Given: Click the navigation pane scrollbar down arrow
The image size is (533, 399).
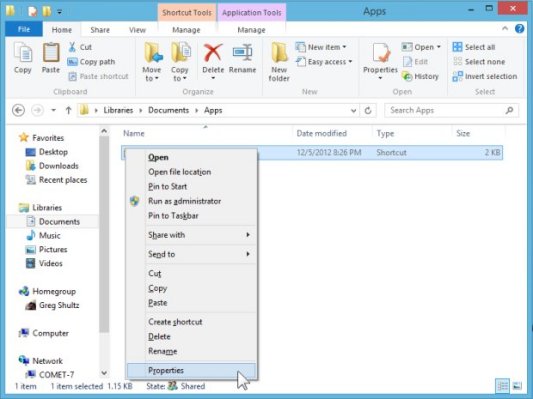Looking at the screenshot, I should pyautogui.click(x=104, y=373).
